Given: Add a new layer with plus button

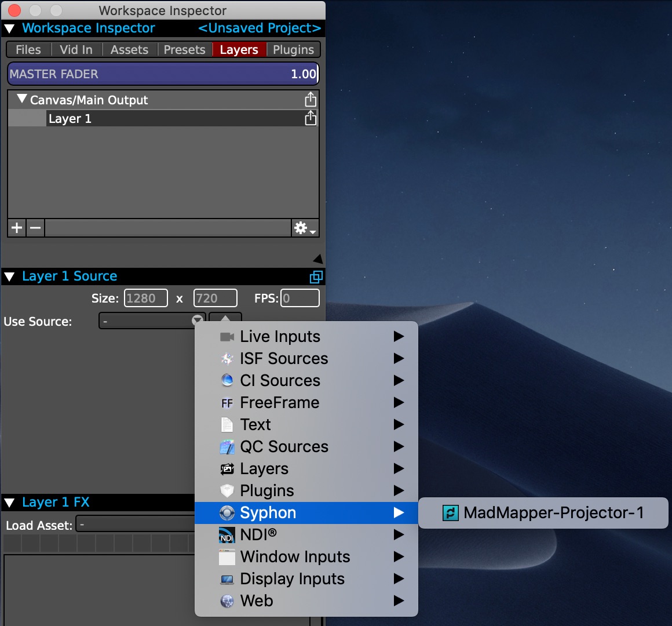Looking at the screenshot, I should (17, 228).
